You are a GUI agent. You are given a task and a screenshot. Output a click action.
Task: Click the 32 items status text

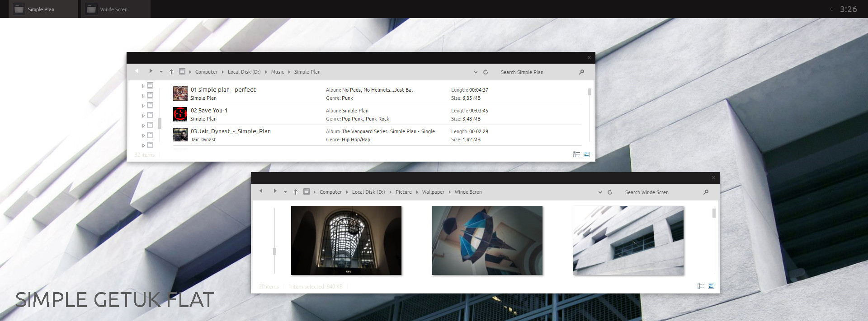tap(144, 155)
